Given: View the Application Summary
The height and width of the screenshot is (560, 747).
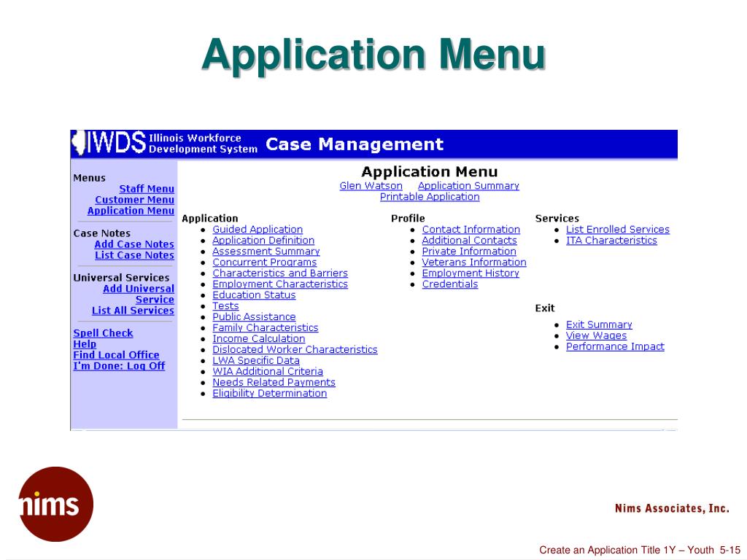Looking at the screenshot, I should click(469, 186).
